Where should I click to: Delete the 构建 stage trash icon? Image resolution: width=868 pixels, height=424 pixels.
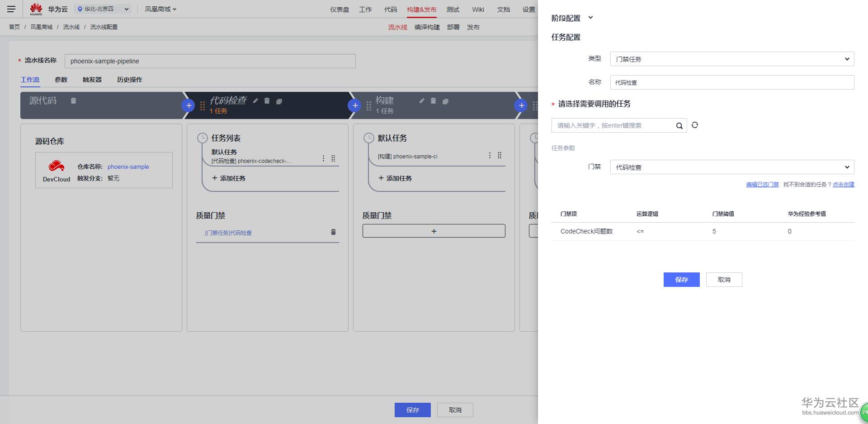434,101
